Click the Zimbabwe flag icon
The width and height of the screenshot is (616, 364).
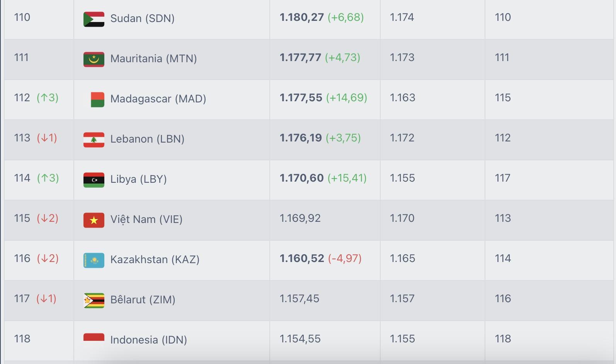[94, 300]
